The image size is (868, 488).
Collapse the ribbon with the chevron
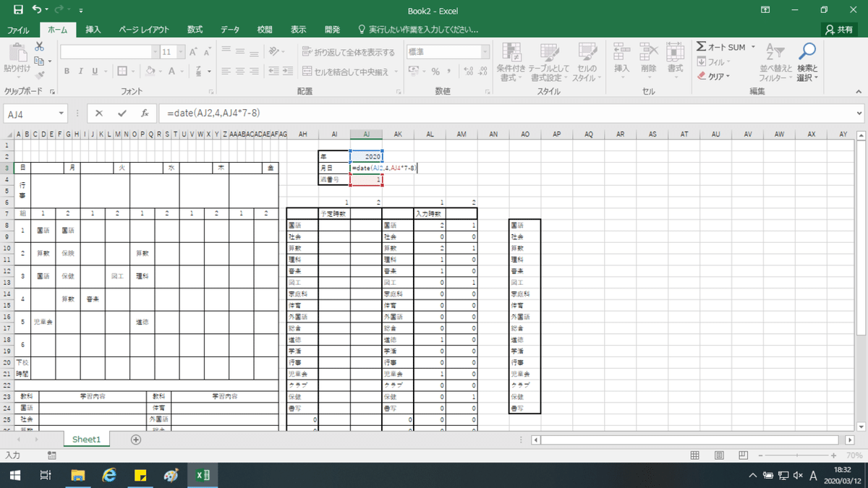(x=857, y=92)
